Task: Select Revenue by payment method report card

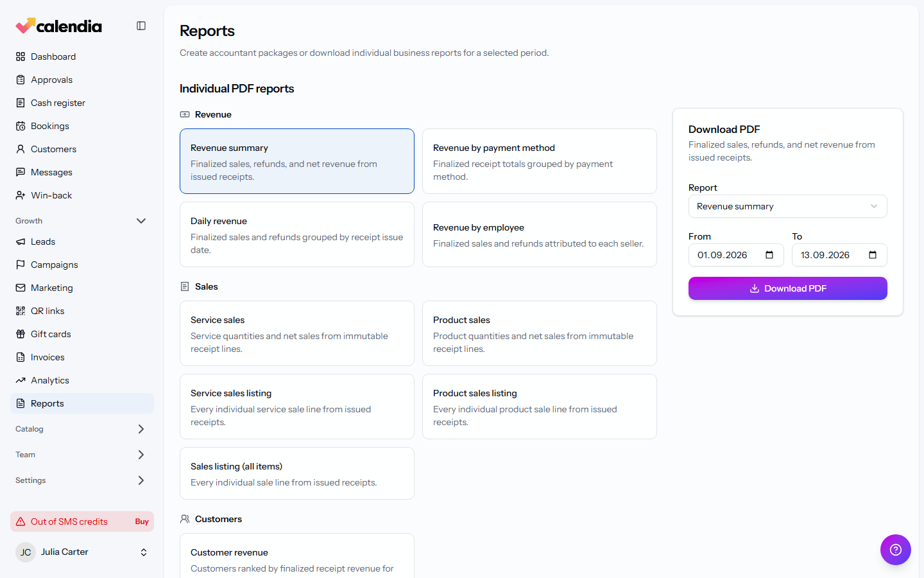Action: point(540,161)
